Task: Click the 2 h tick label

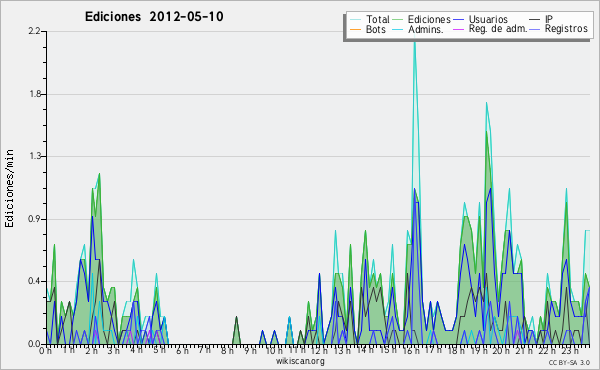Action: 91,350
